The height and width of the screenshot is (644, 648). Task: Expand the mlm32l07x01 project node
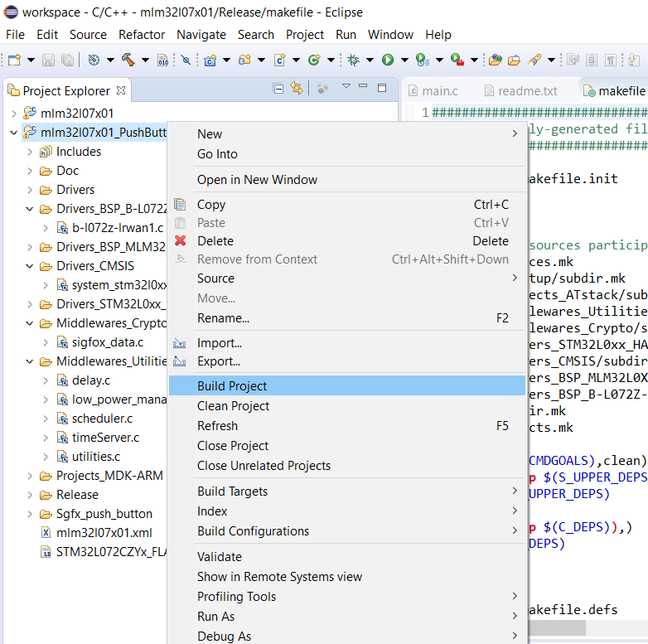coord(14,114)
